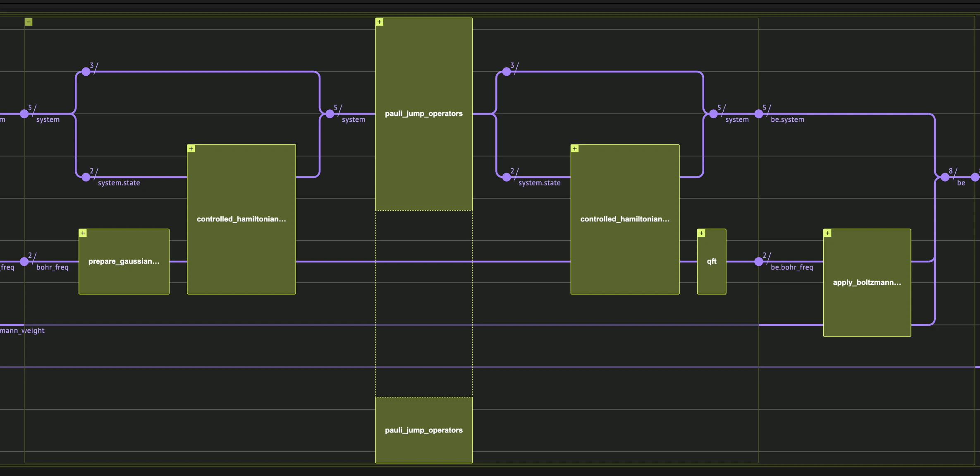Expand the top pauli_jump_operators block plus icon
This screenshot has height=476, width=980.
pyautogui.click(x=380, y=22)
